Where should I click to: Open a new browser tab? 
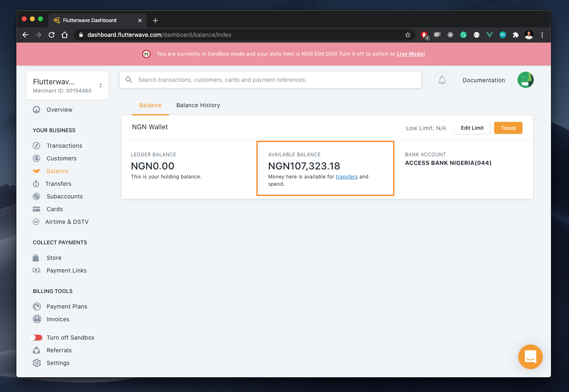click(155, 20)
